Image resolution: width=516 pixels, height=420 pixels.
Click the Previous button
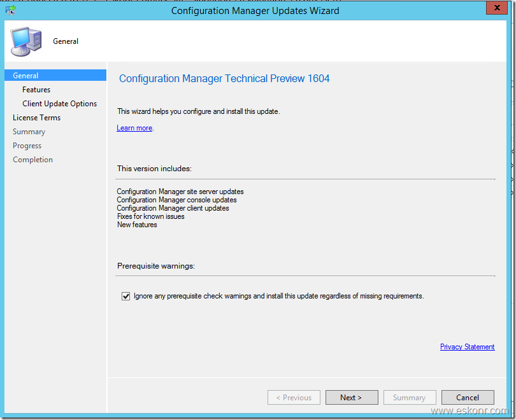tap(294, 398)
